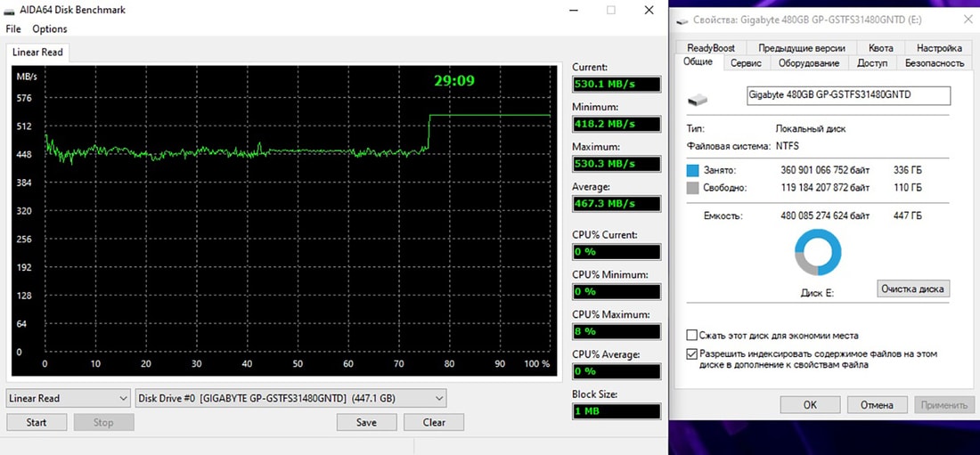Click the AIDA64 Disk Benchmark title bar icon
Viewport: 980px width, 455px height.
point(11,10)
